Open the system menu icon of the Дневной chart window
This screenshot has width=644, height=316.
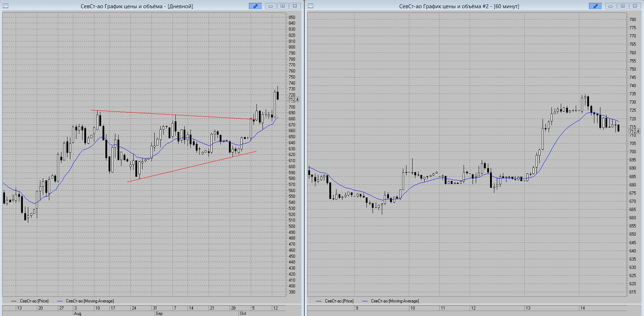(x=5, y=6)
